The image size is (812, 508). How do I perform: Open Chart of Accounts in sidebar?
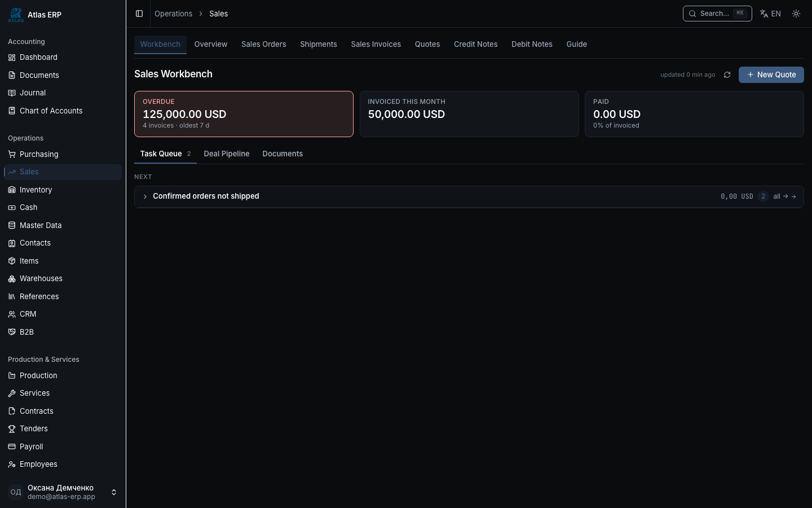click(x=61, y=111)
